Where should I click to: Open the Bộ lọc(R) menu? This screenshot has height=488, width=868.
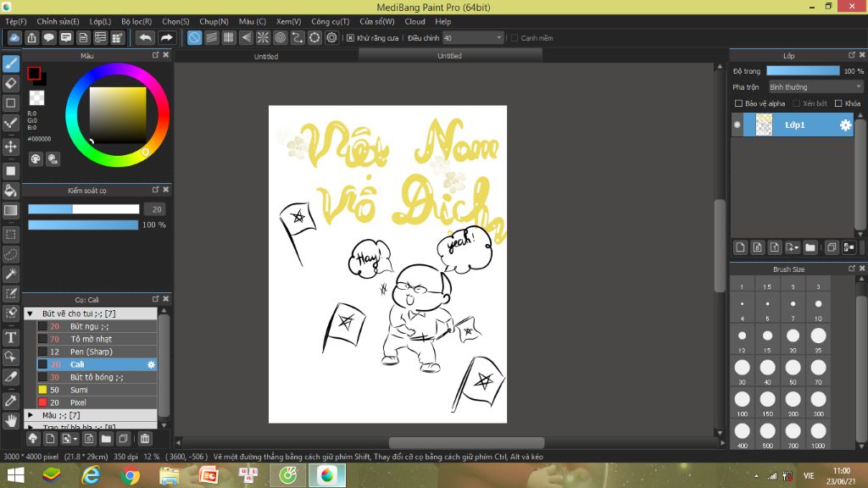point(136,21)
